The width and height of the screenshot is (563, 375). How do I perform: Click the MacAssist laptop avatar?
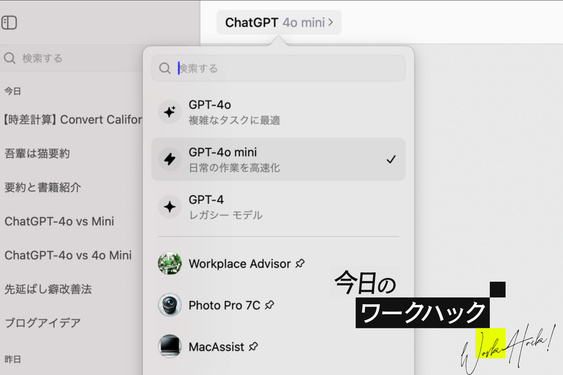click(170, 347)
